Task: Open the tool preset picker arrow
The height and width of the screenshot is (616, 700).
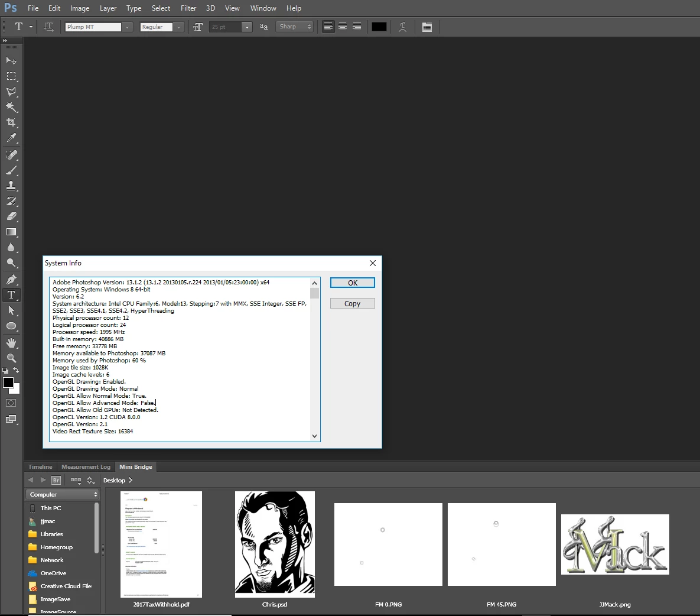Action: coord(31,27)
